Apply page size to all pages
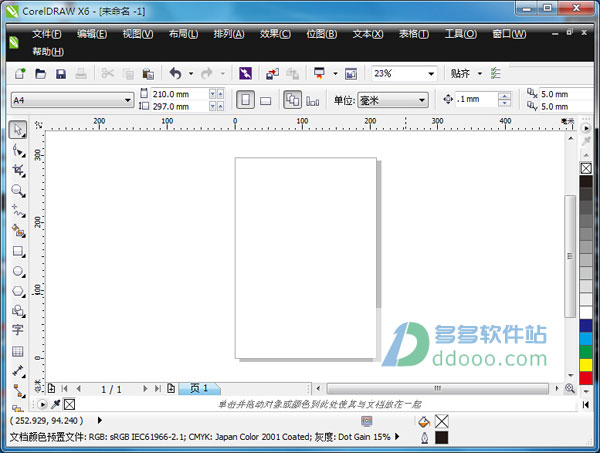600x453 pixels. click(x=292, y=100)
